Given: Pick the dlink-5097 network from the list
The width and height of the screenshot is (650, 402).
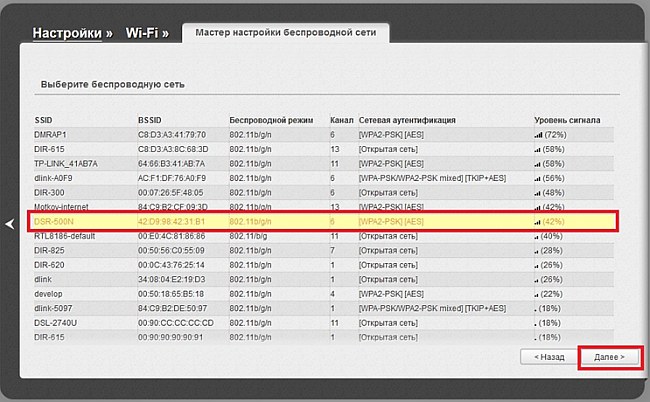Looking at the screenshot, I should coord(54,310).
